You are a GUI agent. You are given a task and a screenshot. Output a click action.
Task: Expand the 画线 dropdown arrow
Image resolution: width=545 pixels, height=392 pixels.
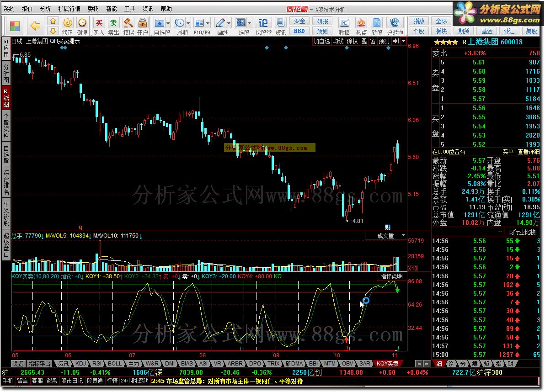tap(229, 23)
